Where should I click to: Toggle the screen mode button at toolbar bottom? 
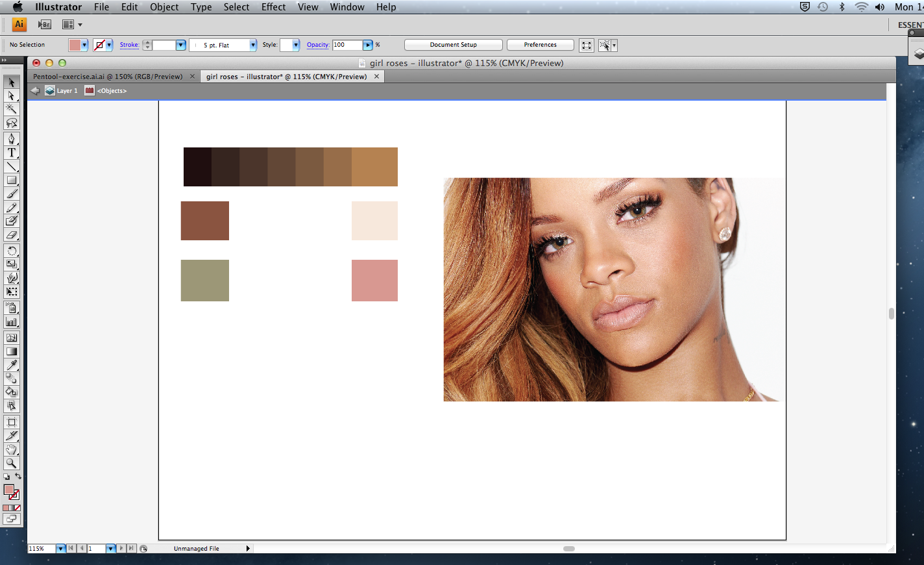pos(11,518)
